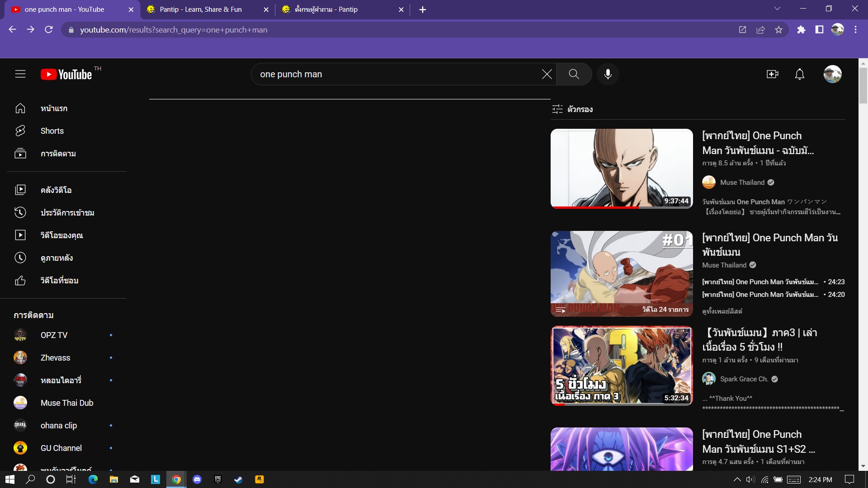Open new browser tab with plus
This screenshot has height=488, width=868.
coord(422,9)
